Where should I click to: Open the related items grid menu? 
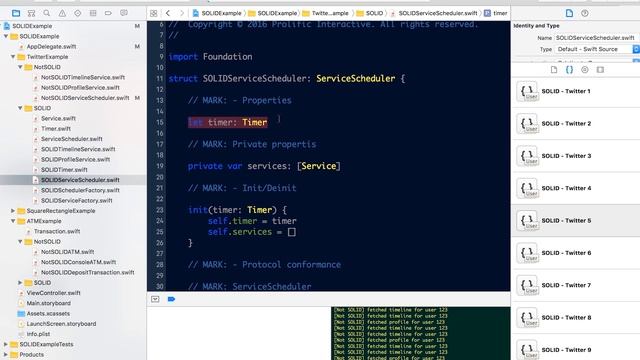(154, 13)
